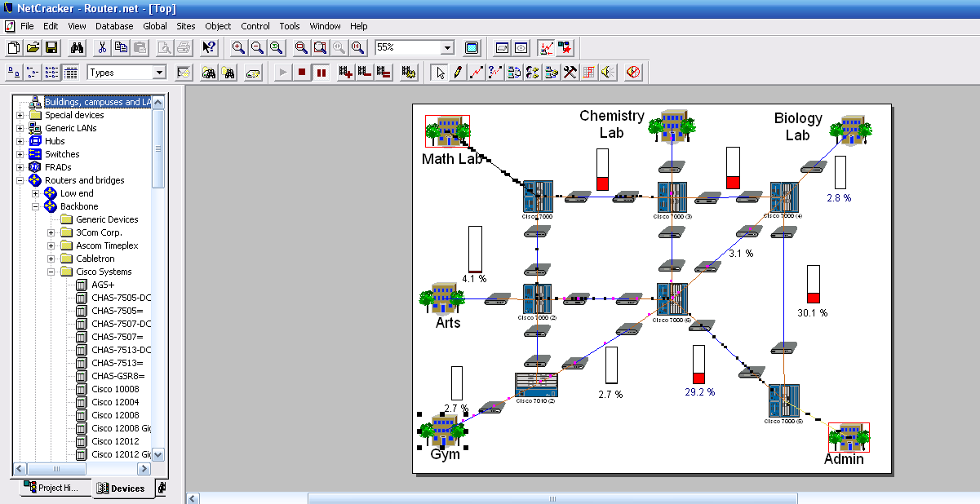
Task: Switch browser to Small Icons view
Action: point(33,73)
